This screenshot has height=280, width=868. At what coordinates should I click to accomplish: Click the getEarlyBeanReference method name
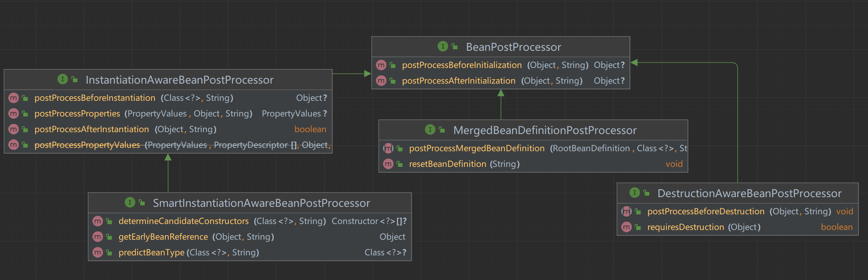coord(163,237)
